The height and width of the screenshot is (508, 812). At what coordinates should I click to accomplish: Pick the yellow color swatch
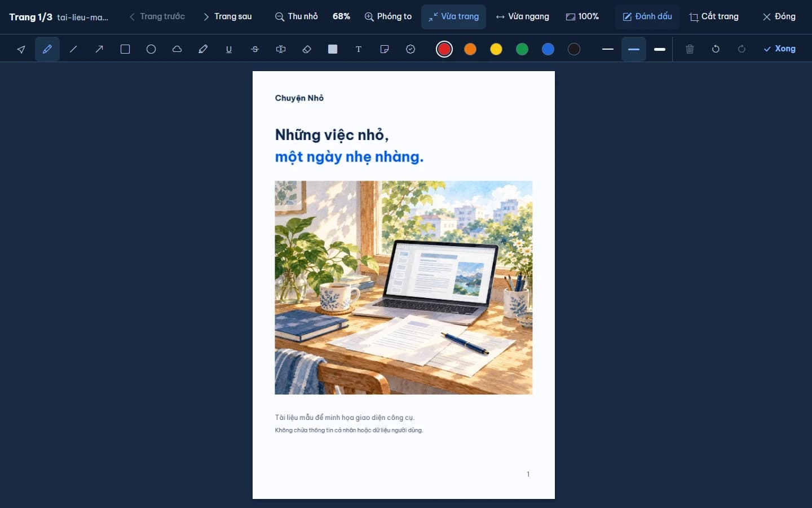tap(496, 49)
